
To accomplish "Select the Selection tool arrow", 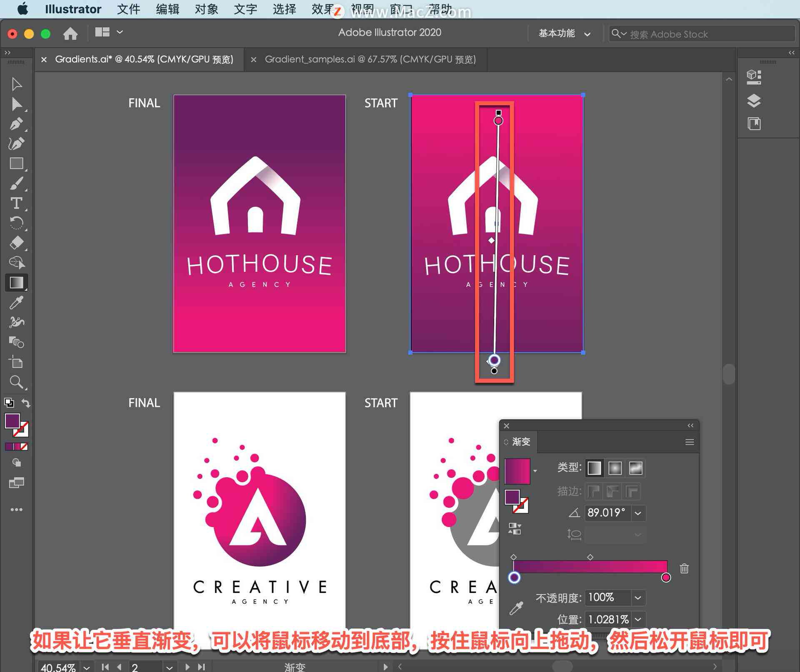I will pos(16,84).
